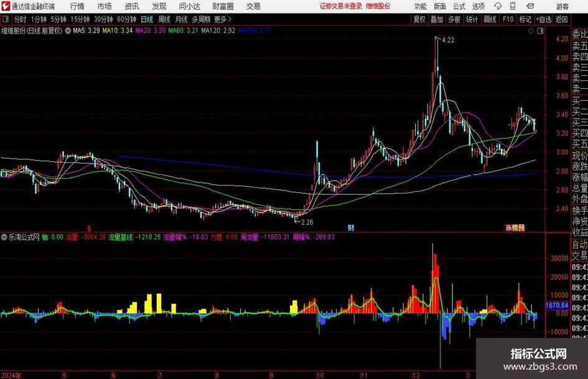The width and height of the screenshot is (588, 379).
Task: Switch to the 30分钟 period tab
Action: [x=103, y=19]
